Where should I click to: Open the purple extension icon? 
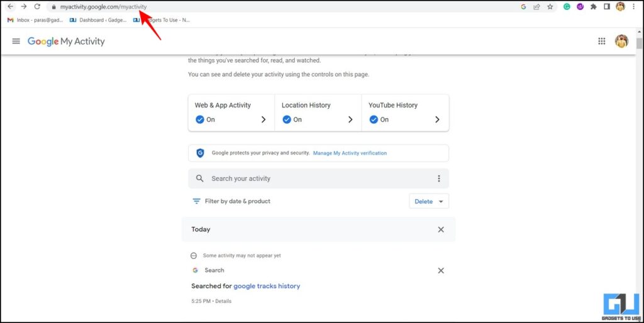580,6
